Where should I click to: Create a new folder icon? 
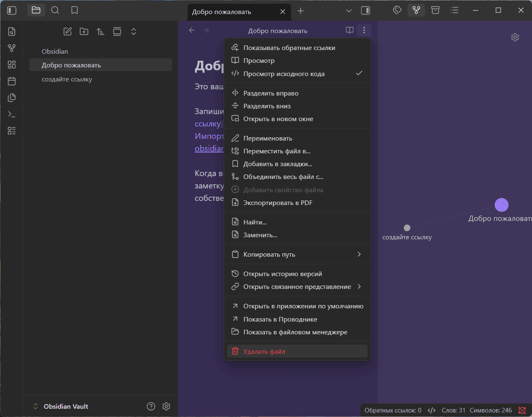click(84, 31)
